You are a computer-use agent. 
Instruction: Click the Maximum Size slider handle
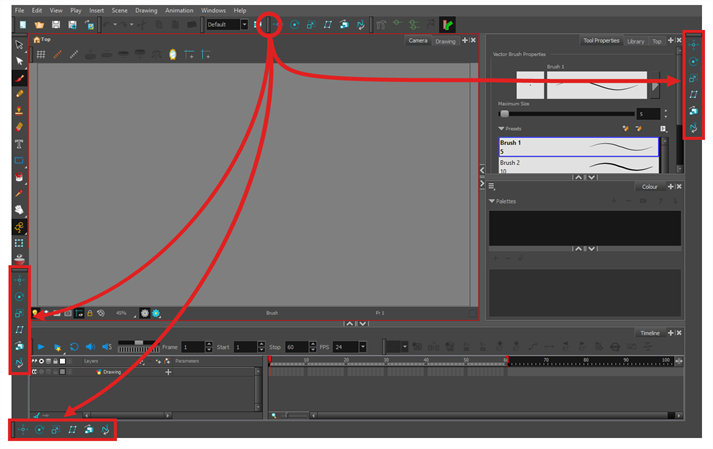[x=504, y=114]
